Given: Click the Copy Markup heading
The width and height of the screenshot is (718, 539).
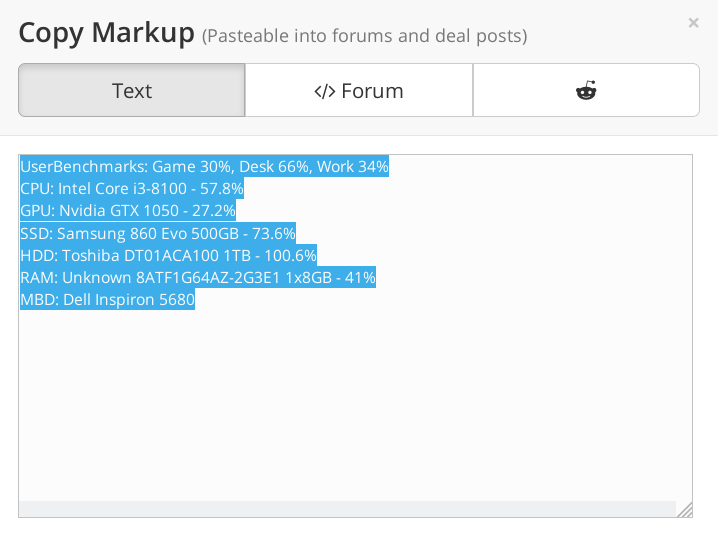Looking at the screenshot, I should (106, 33).
